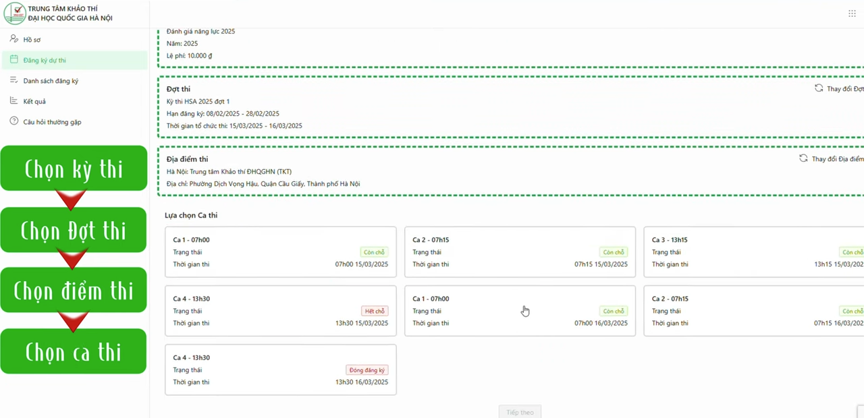This screenshot has width=868, height=418.
Task: Open Danh sách đăng ký menu item
Action: click(x=51, y=81)
